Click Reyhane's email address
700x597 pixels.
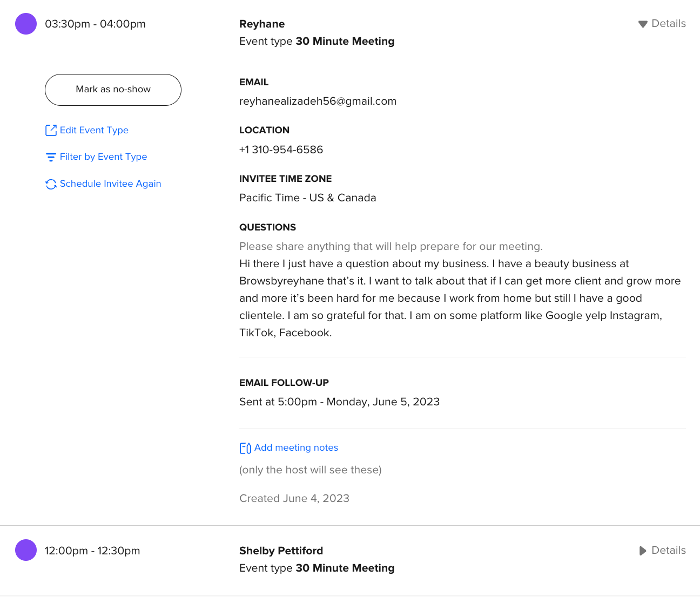(x=318, y=101)
